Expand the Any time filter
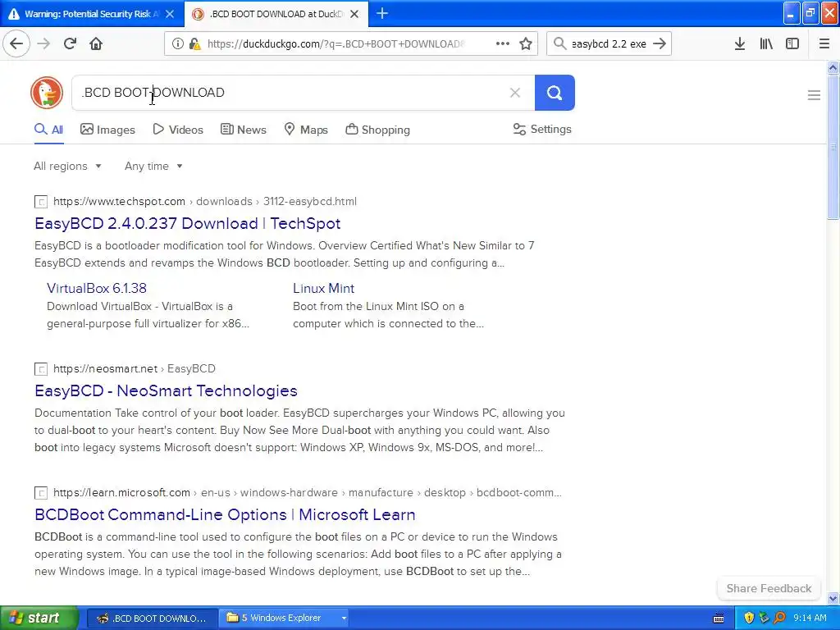The width and height of the screenshot is (840, 630). point(153,166)
